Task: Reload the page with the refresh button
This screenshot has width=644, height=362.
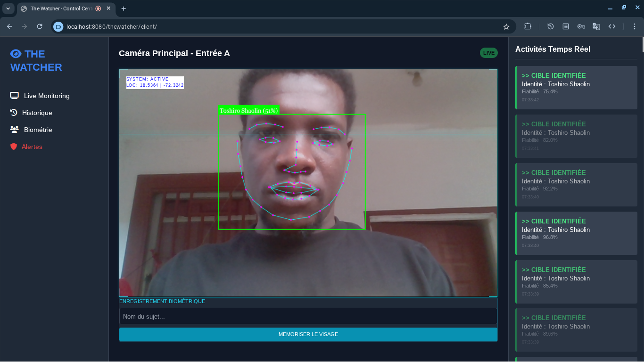Action: pyautogui.click(x=40, y=27)
